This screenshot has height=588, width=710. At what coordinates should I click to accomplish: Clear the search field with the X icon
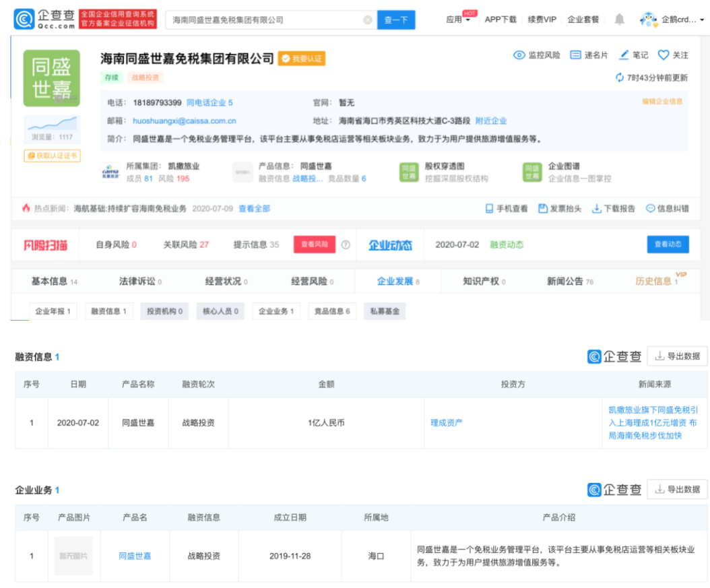[x=368, y=20]
